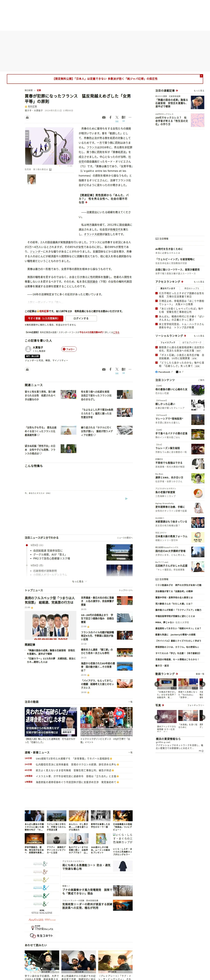Image resolution: width=210 pixels, height=980 pixels.
Task: Open related article 男性医師から「あんた、バカ？」
Action: point(104,199)
